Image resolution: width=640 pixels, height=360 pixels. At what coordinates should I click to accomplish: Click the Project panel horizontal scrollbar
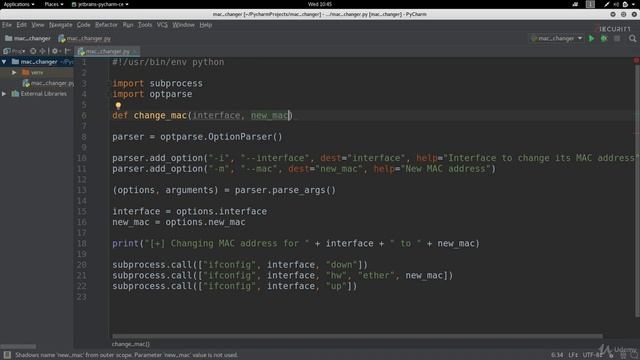pos(18,347)
